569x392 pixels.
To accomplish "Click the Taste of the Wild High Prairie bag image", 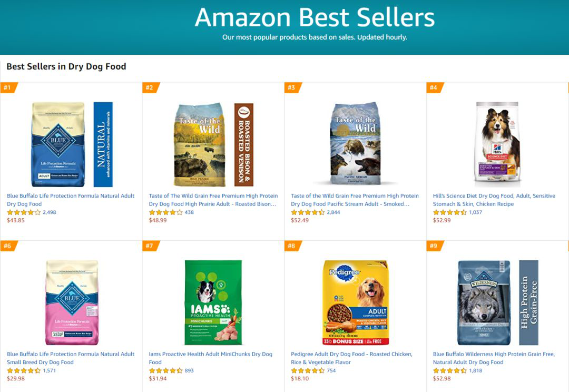I will pyautogui.click(x=199, y=144).
